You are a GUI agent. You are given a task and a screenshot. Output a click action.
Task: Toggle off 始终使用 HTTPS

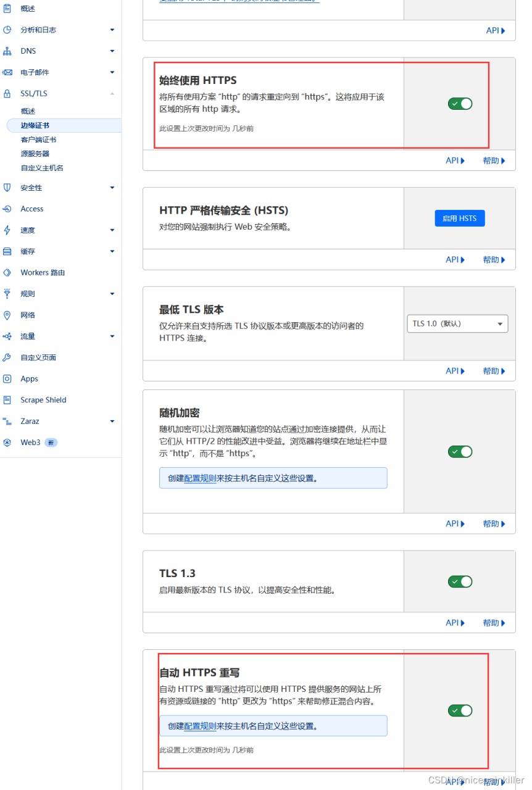pyautogui.click(x=460, y=104)
